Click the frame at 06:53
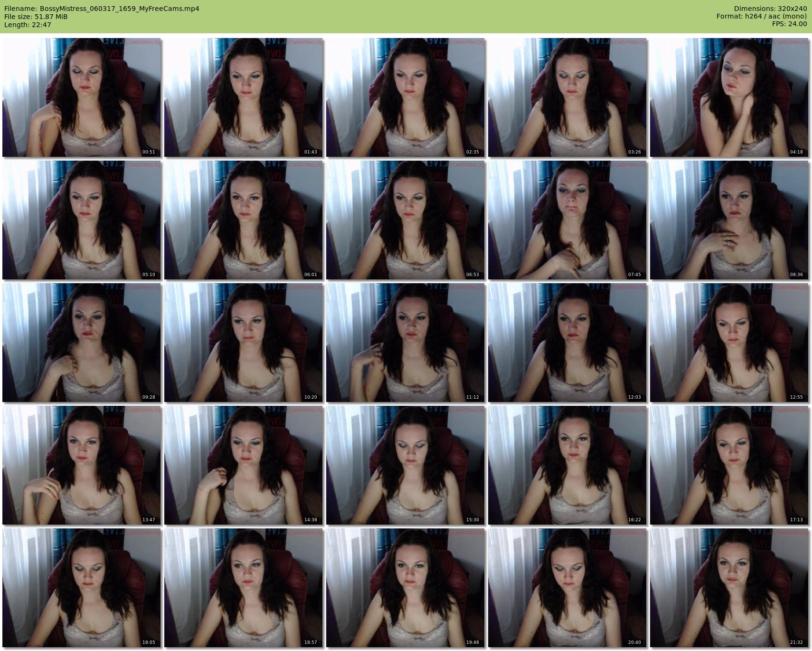The width and height of the screenshot is (812, 651). click(x=406, y=220)
